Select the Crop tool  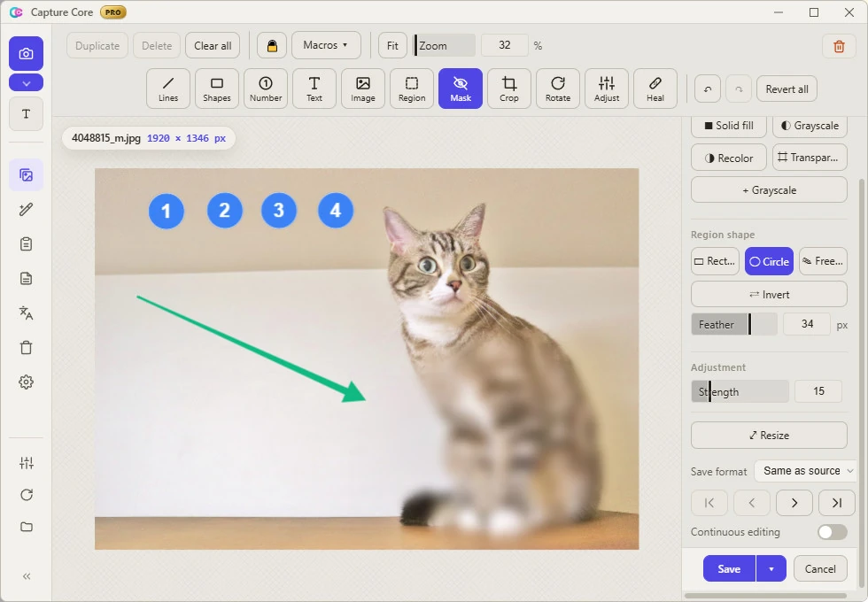(x=509, y=89)
